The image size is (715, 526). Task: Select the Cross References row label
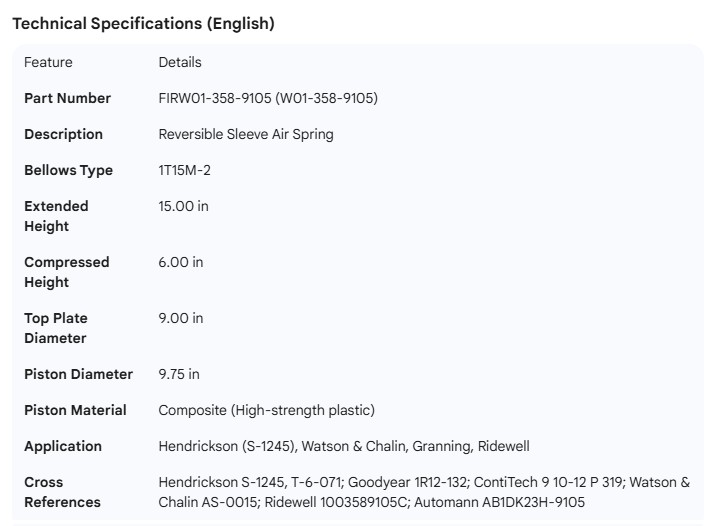click(x=61, y=492)
